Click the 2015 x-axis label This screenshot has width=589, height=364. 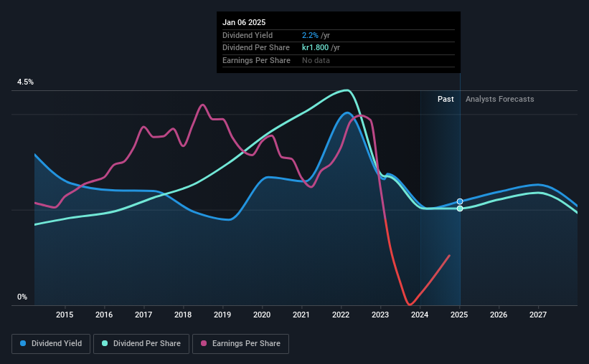click(x=65, y=315)
